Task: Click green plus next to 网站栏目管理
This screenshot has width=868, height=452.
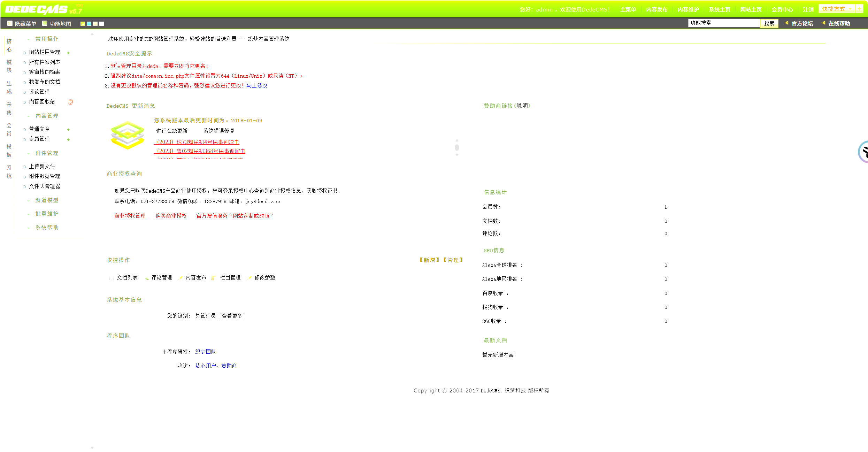Action: [68, 53]
